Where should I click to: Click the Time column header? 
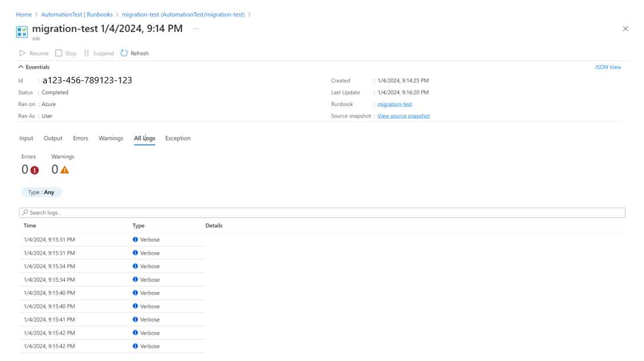click(30, 226)
